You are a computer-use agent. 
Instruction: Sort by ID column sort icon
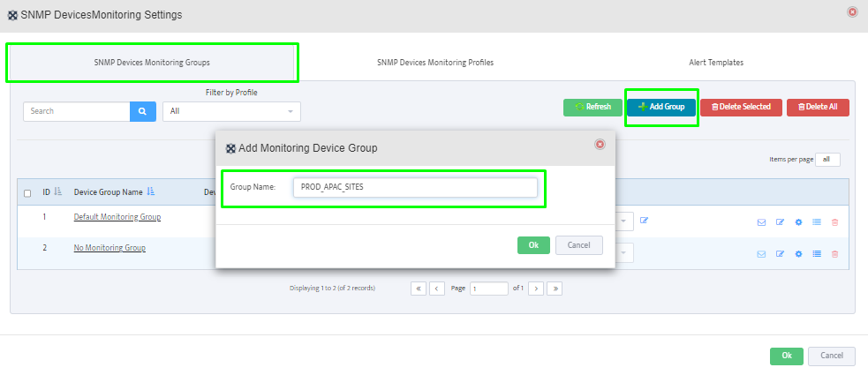tap(58, 191)
